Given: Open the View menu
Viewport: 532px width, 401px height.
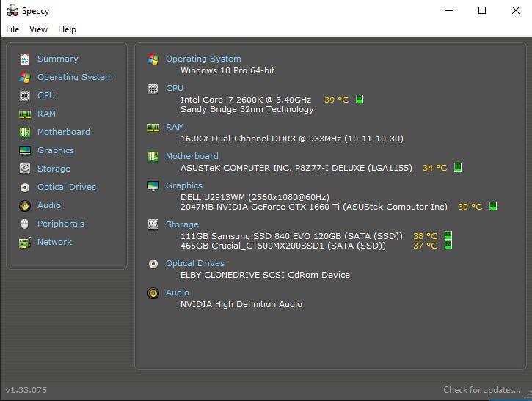Looking at the screenshot, I should pos(38,29).
